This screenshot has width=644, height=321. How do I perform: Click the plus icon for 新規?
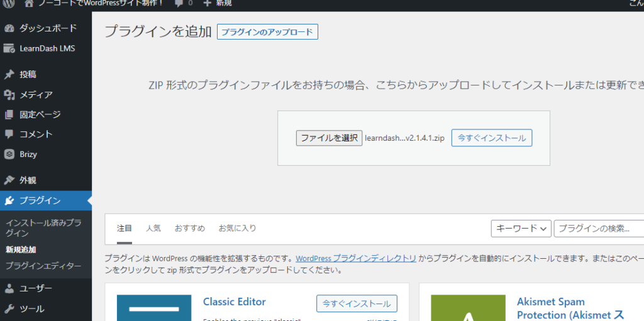tap(208, 3)
